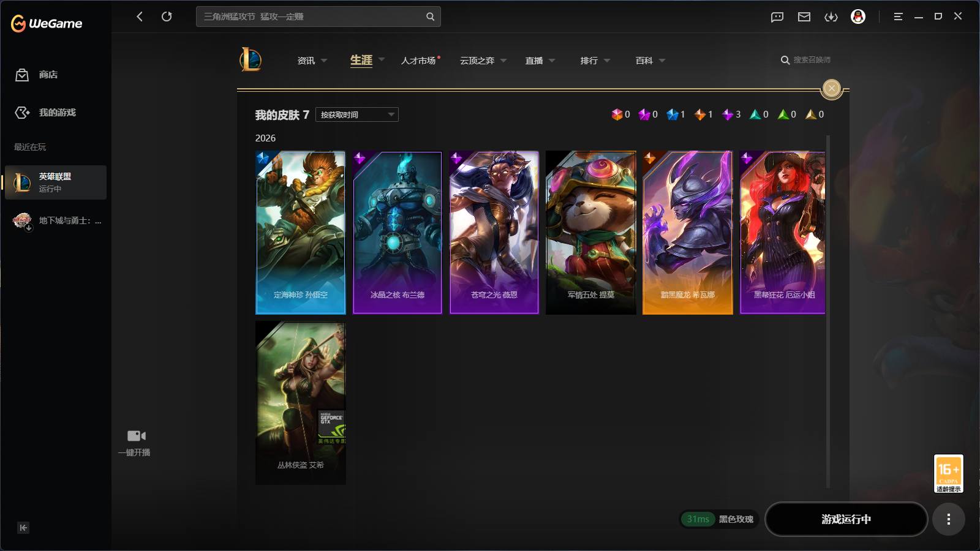Click the magenta pentagon gem with count 0

644,114
